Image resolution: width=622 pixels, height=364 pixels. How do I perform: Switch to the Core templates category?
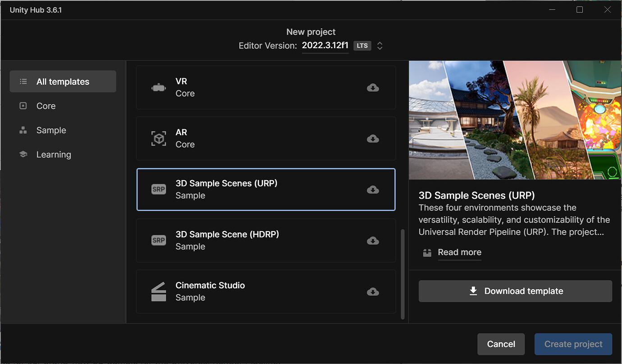pos(46,106)
